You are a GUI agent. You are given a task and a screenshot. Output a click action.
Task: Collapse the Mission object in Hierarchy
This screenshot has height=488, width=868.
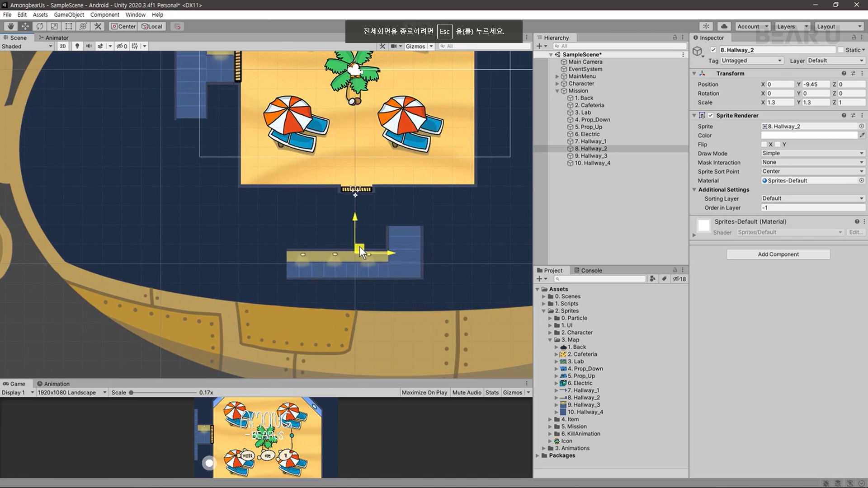(557, 91)
